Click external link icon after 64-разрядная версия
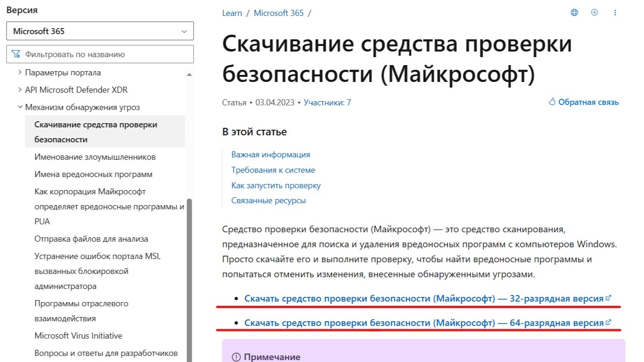Screen dimensions: 644x362 coord(608,322)
